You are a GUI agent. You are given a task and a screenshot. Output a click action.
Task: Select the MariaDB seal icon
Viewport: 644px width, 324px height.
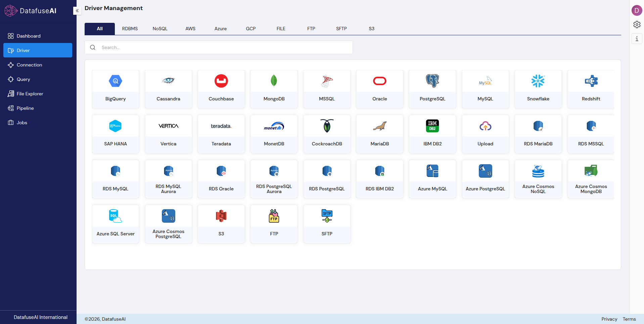click(380, 126)
